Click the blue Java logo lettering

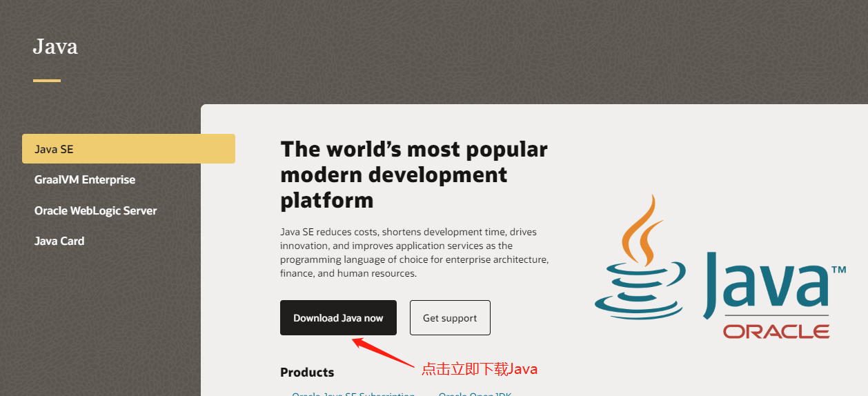[765, 286]
